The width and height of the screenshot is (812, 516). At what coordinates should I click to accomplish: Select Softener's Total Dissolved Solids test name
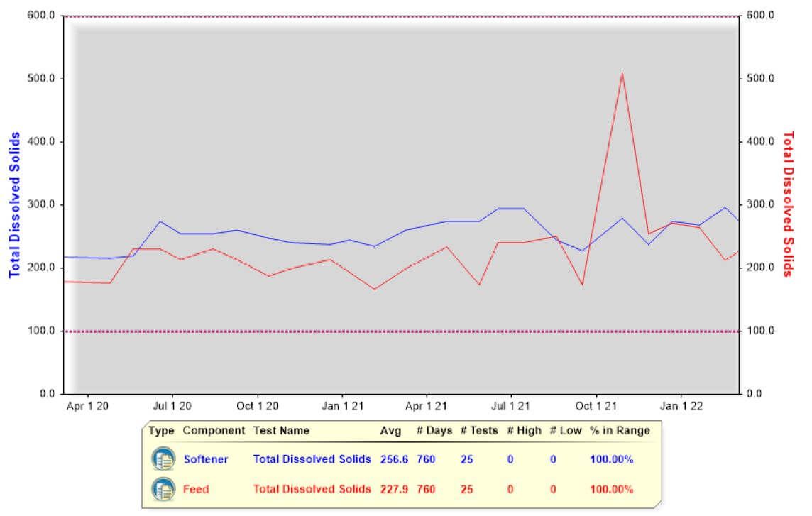click(312, 459)
